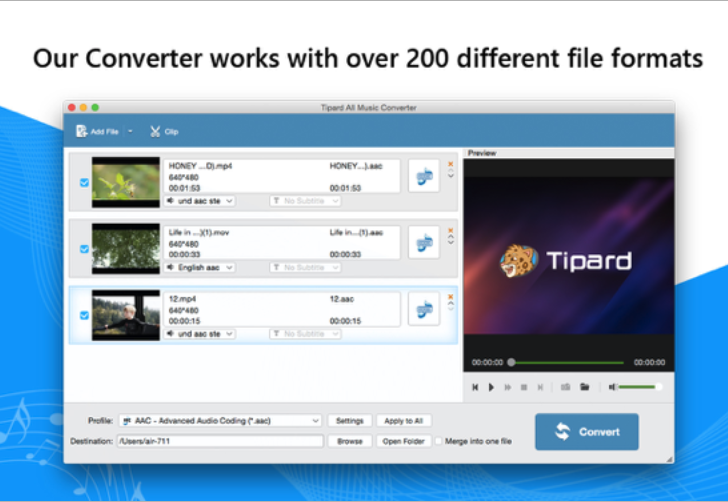Click the Life in...(1).aac output name

click(356, 232)
